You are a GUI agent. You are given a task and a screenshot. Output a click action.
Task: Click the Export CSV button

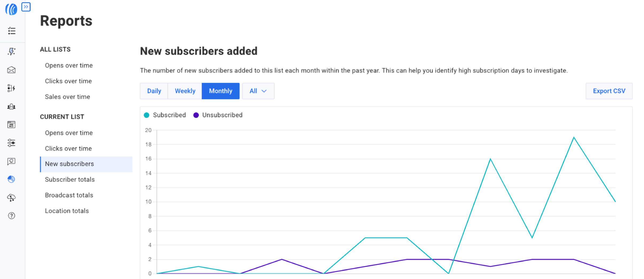click(x=609, y=91)
